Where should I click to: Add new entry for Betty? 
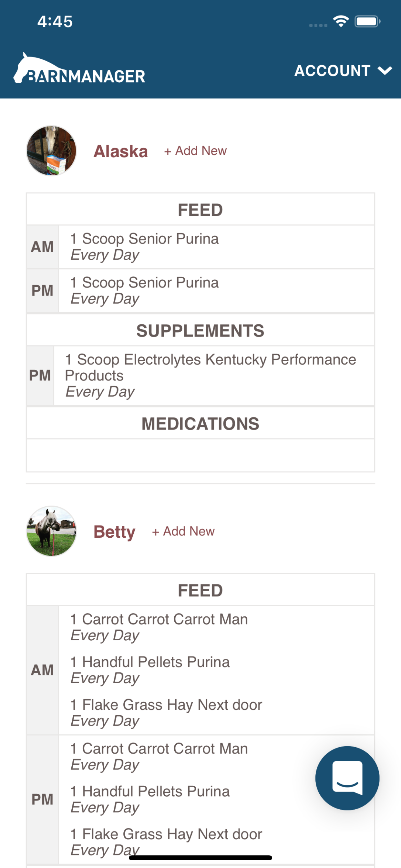point(183,532)
